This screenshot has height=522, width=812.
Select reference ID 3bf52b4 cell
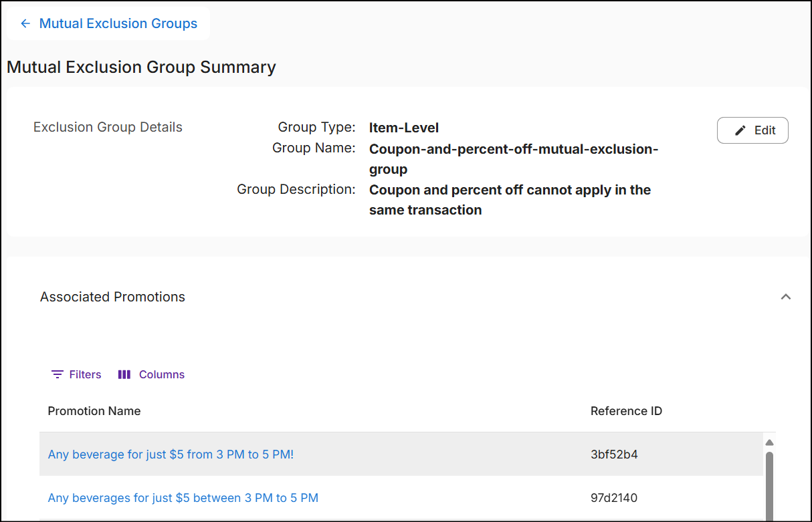(614, 454)
